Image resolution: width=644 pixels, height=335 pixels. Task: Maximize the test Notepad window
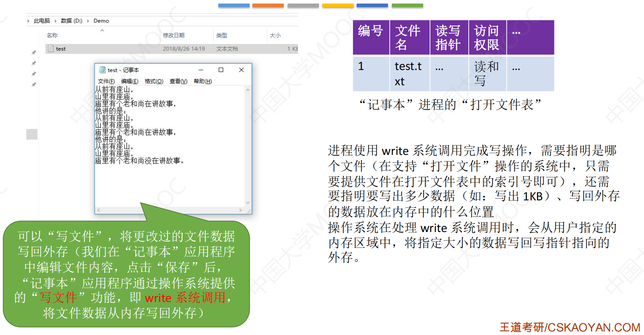point(221,70)
